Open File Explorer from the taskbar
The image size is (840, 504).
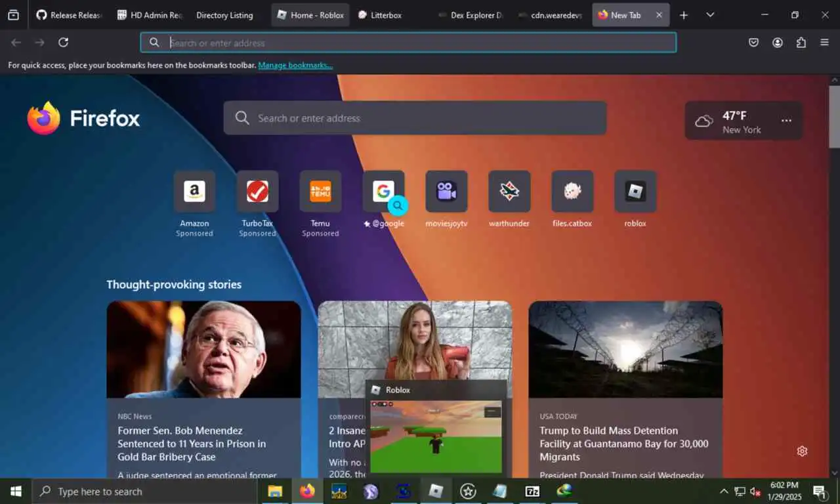click(x=275, y=492)
